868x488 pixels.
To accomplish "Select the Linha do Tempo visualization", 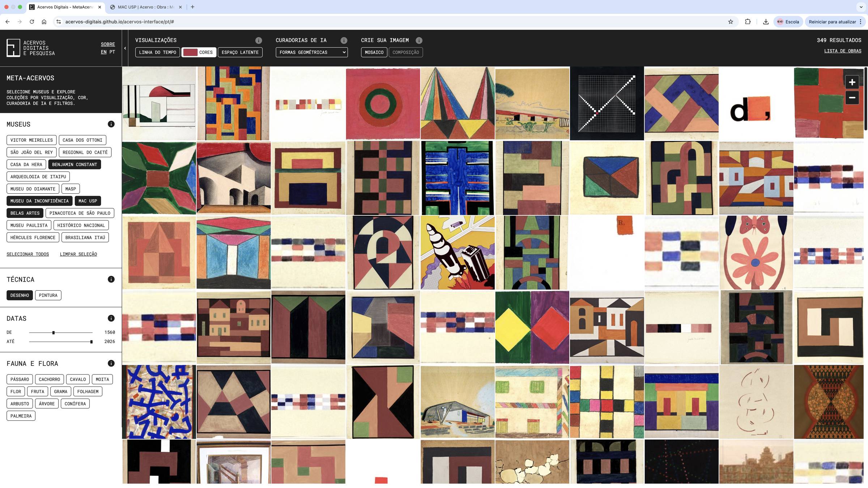I will pyautogui.click(x=157, y=52).
